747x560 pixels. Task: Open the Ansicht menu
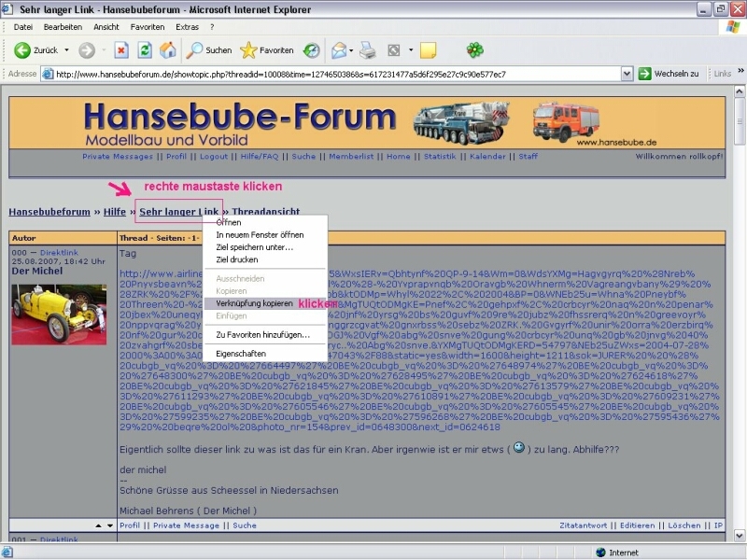click(x=106, y=27)
